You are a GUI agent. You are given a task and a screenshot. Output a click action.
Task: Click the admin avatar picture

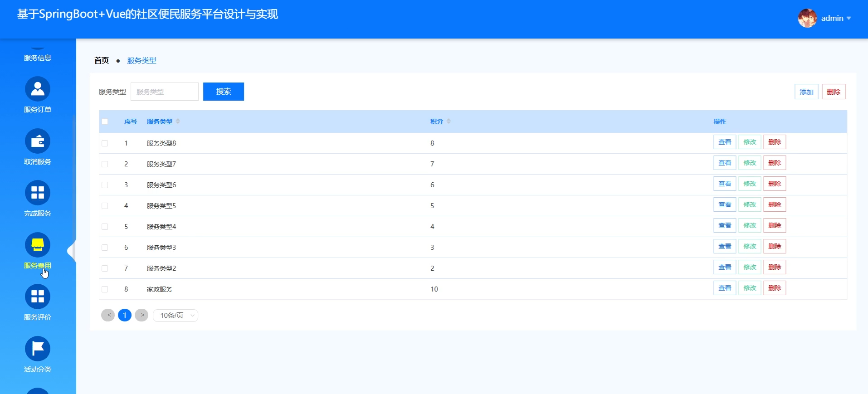click(x=807, y=18)
